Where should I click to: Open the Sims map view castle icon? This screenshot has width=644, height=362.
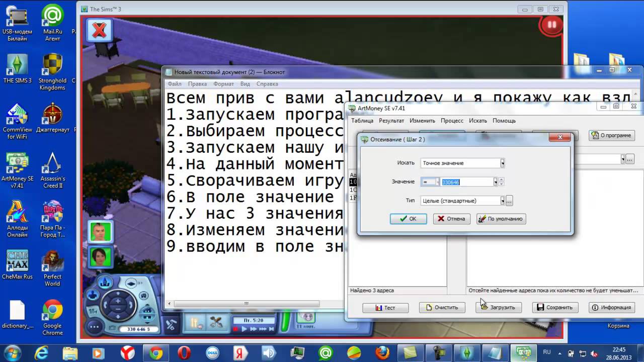pos(106,282)
